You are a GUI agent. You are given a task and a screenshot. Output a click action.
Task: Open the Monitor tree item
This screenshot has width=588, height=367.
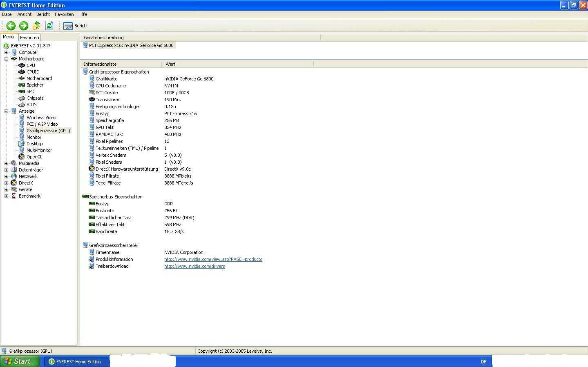point(34,137)
